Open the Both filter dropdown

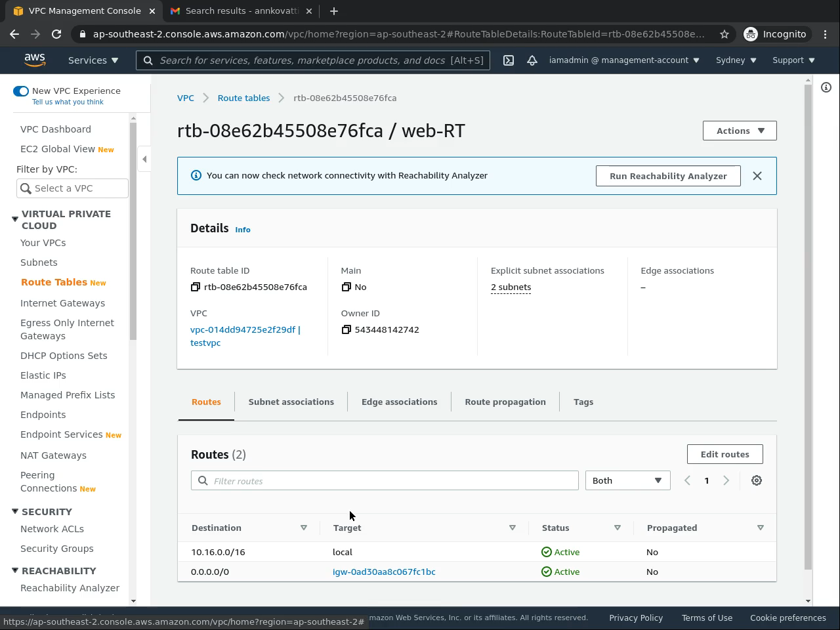[x=627, y=480]
